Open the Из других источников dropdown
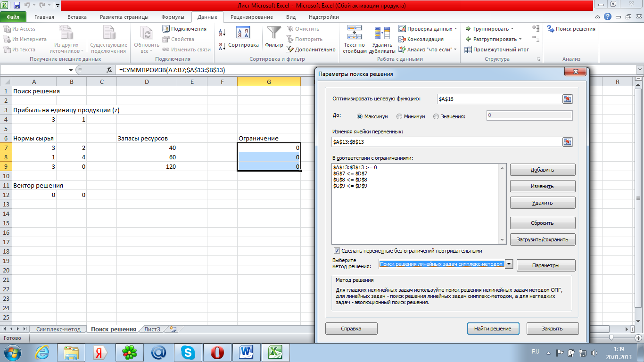This screenshot has width=644, height=362. (x=66, y=40)
